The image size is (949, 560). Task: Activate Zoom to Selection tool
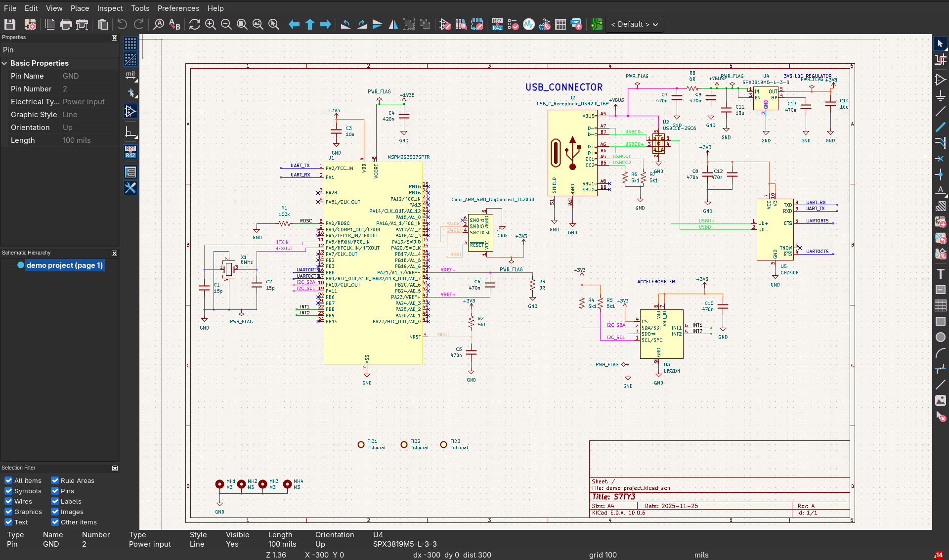pyautogui.click(x=274, y=24)
